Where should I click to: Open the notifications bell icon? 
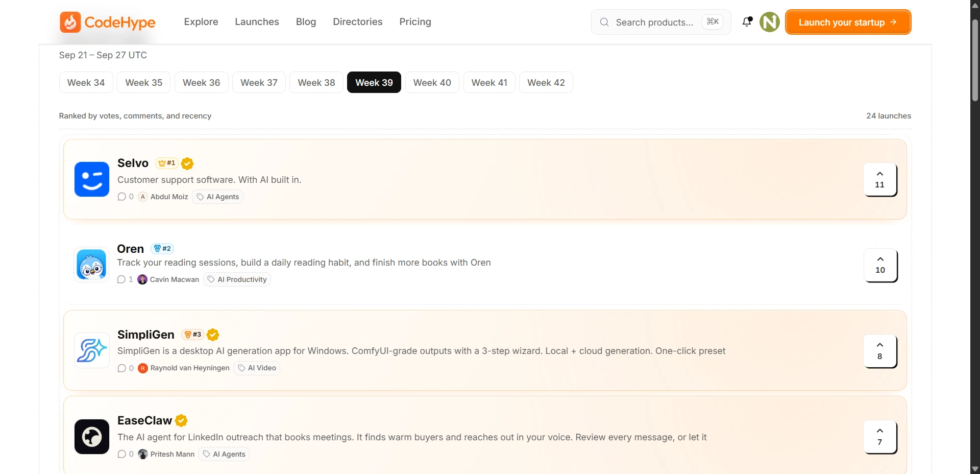pyautogui.click(x=747, y=22)
